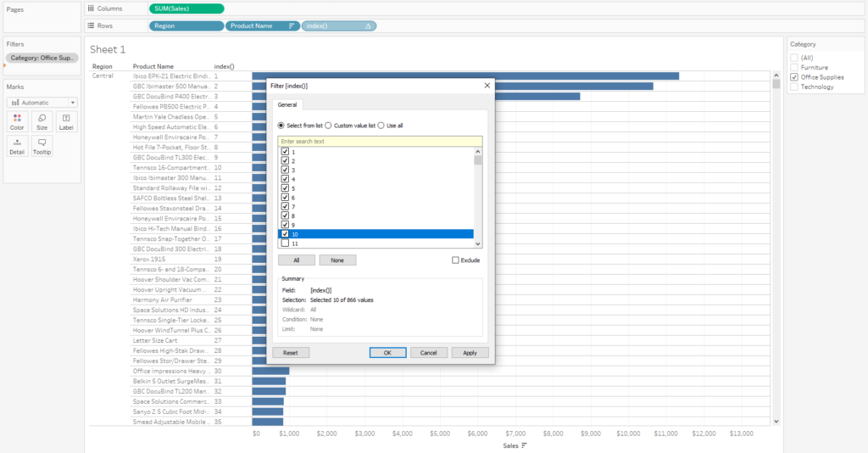Click the Product Name column header
Screen dimensions: 868x453
tap(153, 66)
